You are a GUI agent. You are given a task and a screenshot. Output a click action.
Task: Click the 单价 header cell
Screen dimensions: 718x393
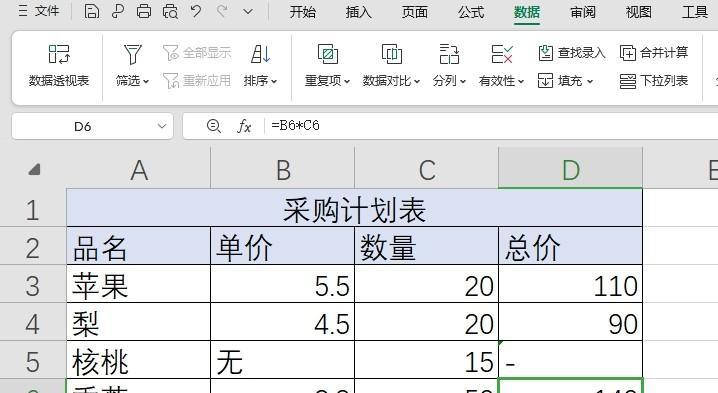283,246
